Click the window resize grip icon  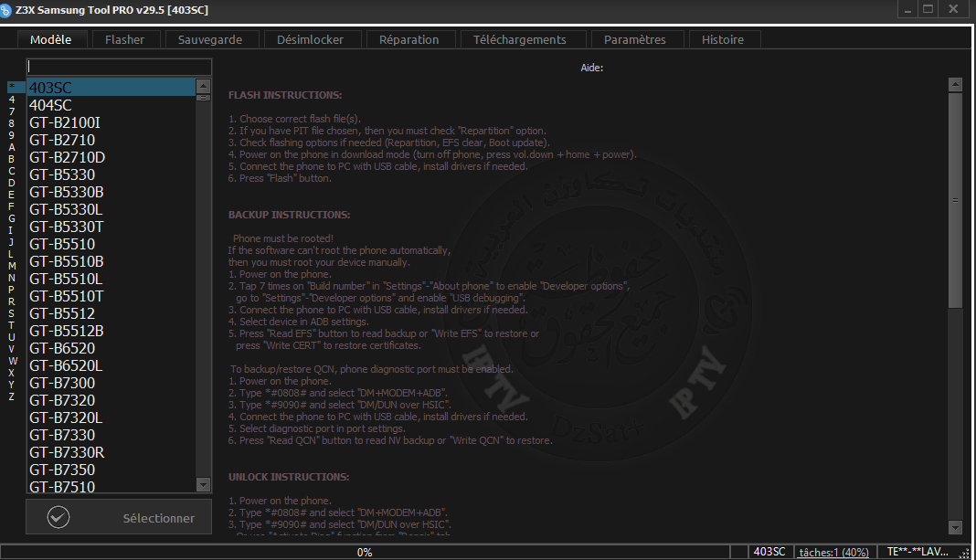(x=965, y=553)
